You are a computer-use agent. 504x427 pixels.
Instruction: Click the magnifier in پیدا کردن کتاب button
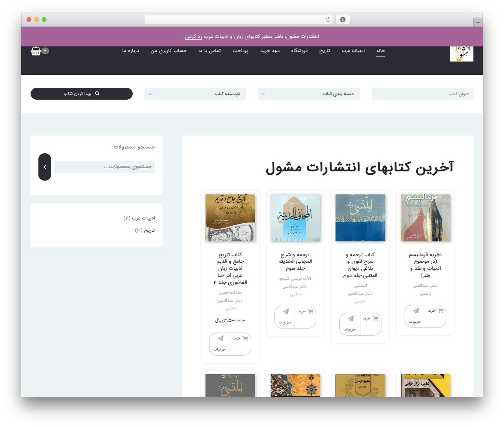97,93
